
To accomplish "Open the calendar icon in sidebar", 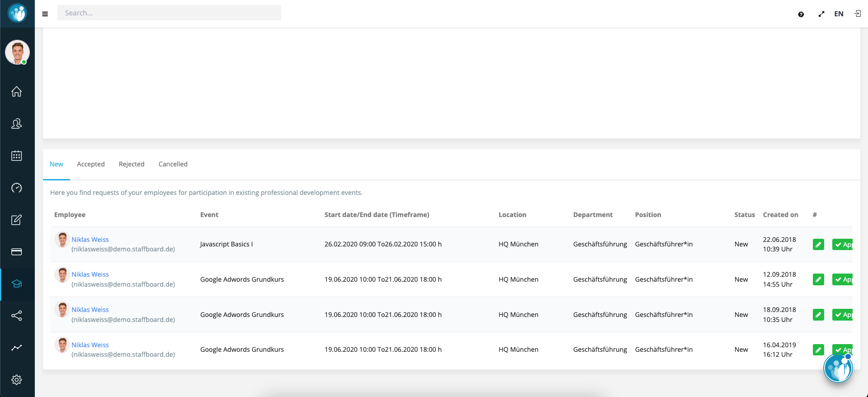I will pyautogui.click(x=17, y=156).
